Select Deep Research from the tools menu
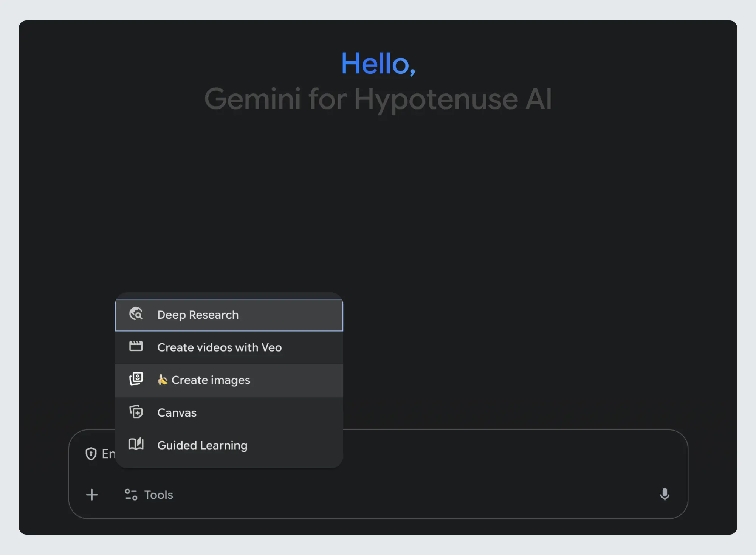Screen dimensions: 756x555 (198, 315)
